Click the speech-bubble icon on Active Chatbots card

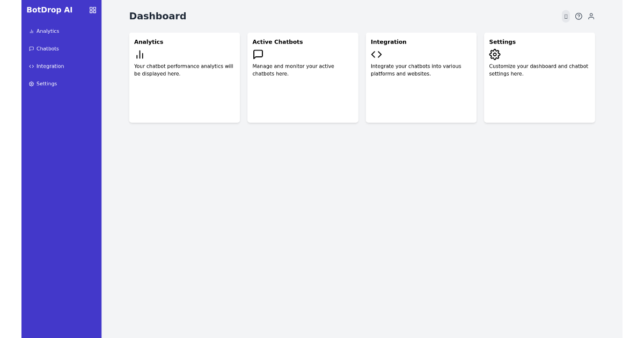258,54
